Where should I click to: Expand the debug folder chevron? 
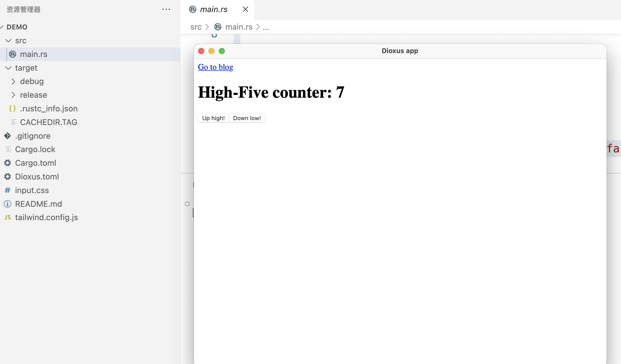tap(13, 81)
